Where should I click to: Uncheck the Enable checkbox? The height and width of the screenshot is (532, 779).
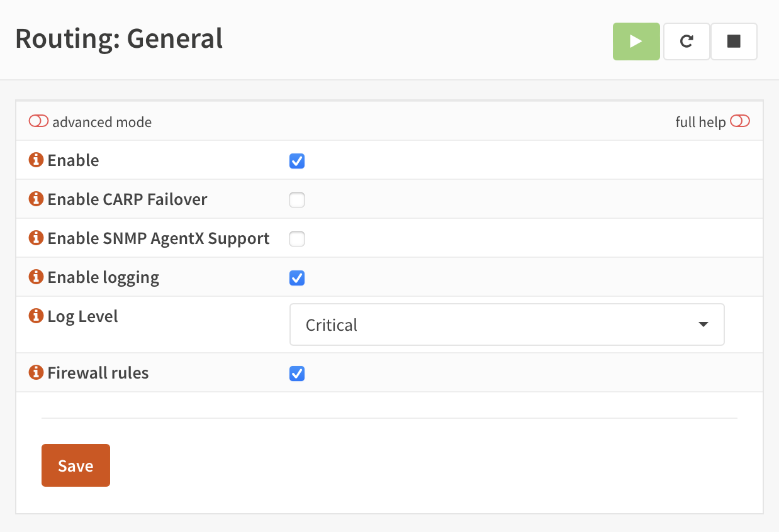(297, 161)
